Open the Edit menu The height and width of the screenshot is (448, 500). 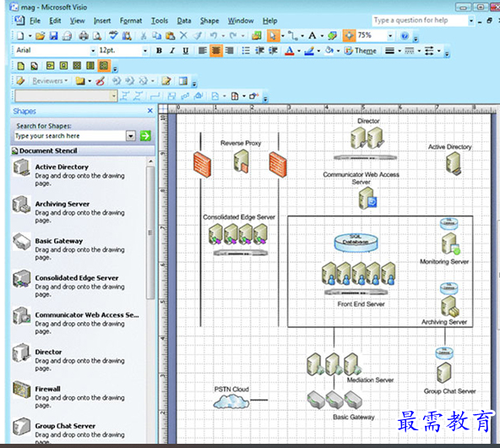tap(55, 21)
